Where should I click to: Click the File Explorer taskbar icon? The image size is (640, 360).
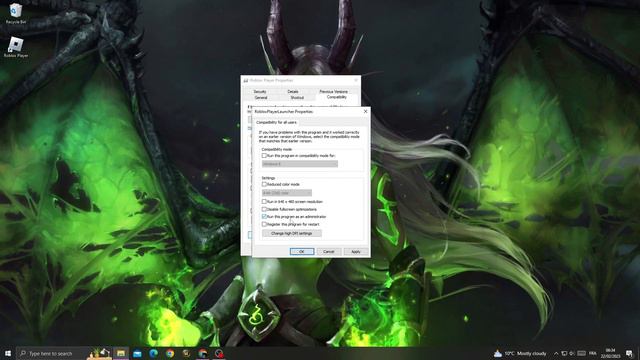tap(121, 353)
